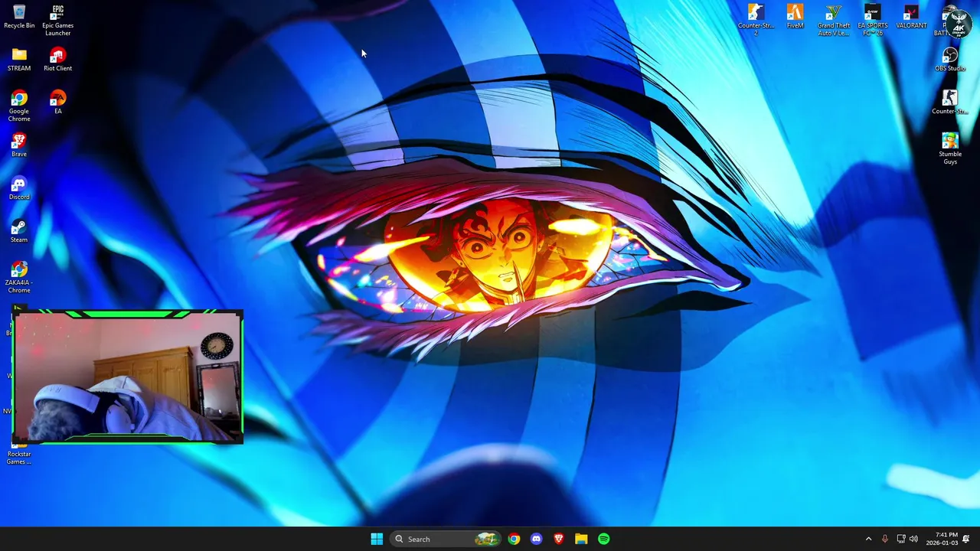Open Chrome from the taskbar

pos(514,539)
